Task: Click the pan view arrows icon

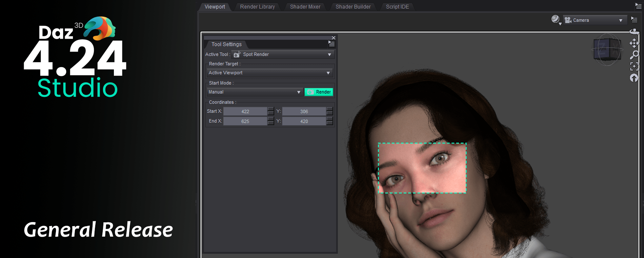Action: point(634,43)
